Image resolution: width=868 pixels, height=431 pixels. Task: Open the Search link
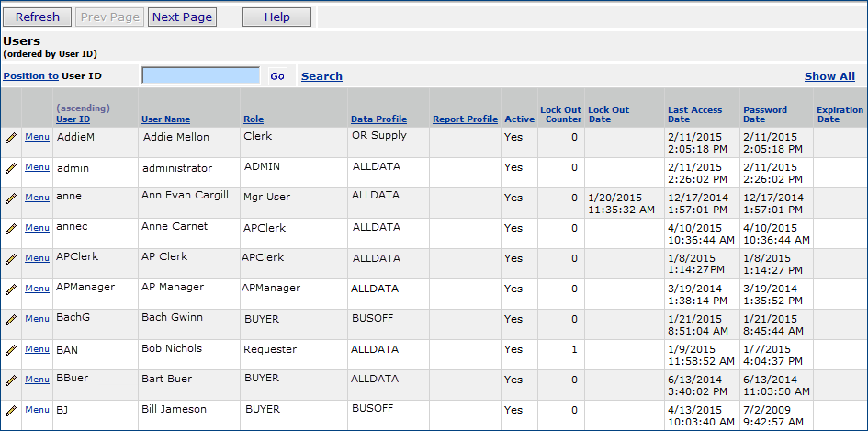click(x=321, y=76)
